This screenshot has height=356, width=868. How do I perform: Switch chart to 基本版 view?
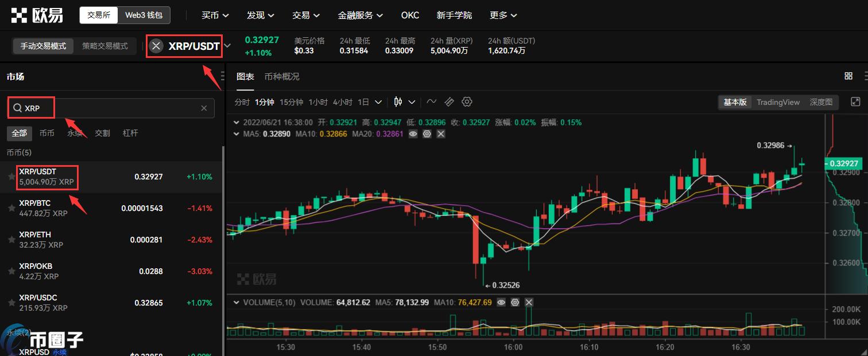point(735,102)
